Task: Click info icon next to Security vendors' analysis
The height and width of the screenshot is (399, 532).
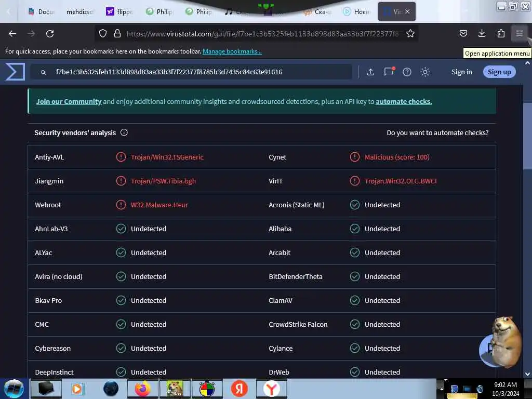Action: [124, 132]
